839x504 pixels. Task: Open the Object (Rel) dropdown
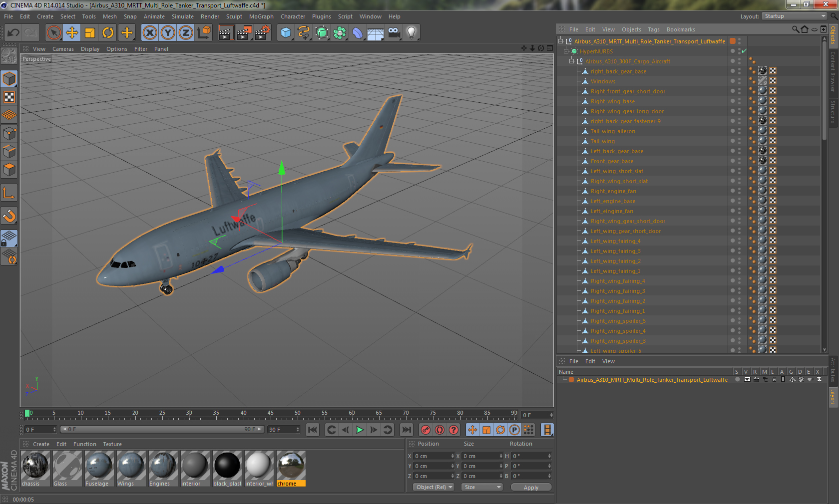[x=434, y=487]
